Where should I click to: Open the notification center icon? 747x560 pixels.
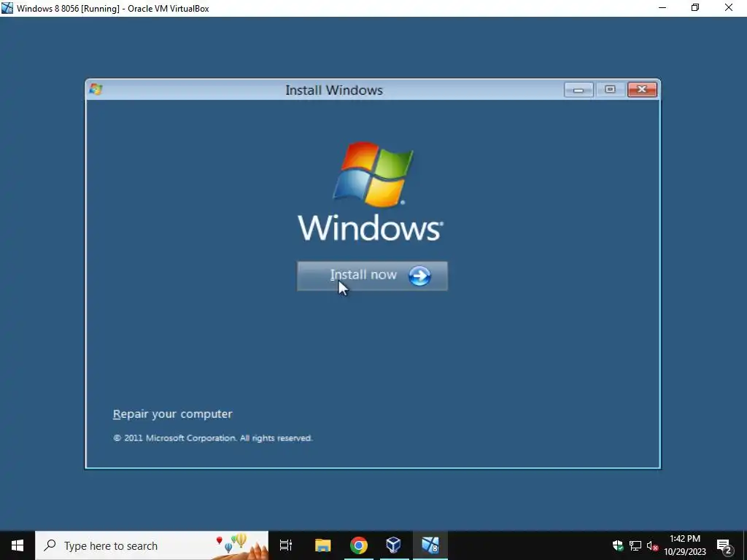click(x=724, y=545)
